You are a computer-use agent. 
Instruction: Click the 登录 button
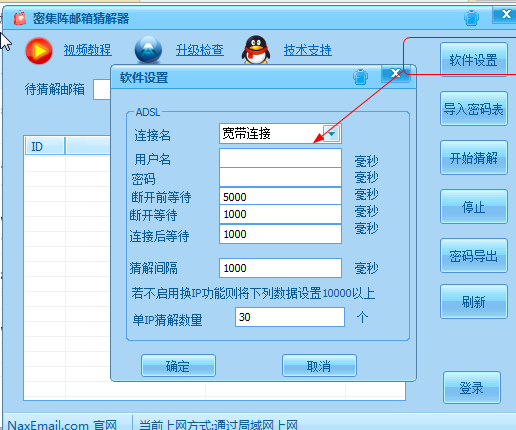[x=472, y=388]
